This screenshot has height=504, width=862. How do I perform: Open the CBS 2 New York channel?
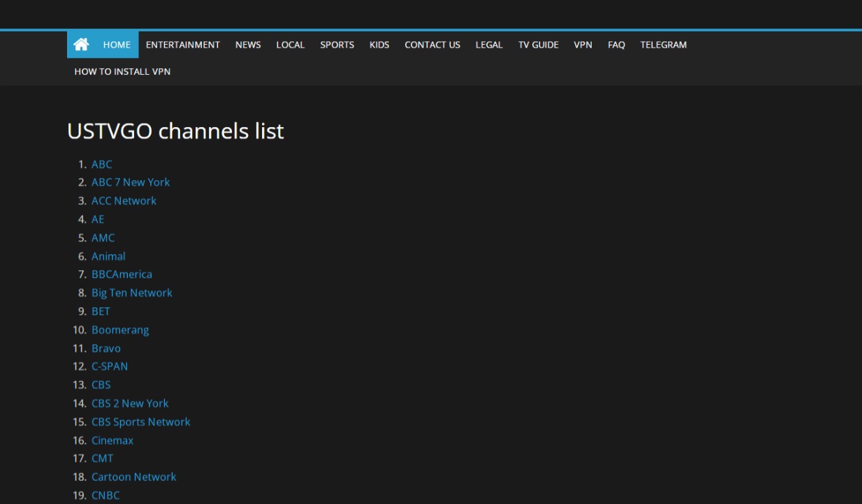pos(130,403)
